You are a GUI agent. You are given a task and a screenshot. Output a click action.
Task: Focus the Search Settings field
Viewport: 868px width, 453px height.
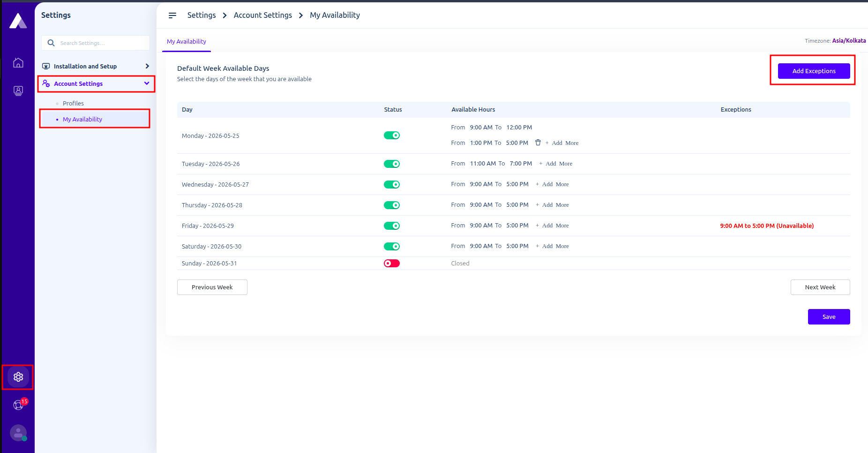[x=96, y=43]
